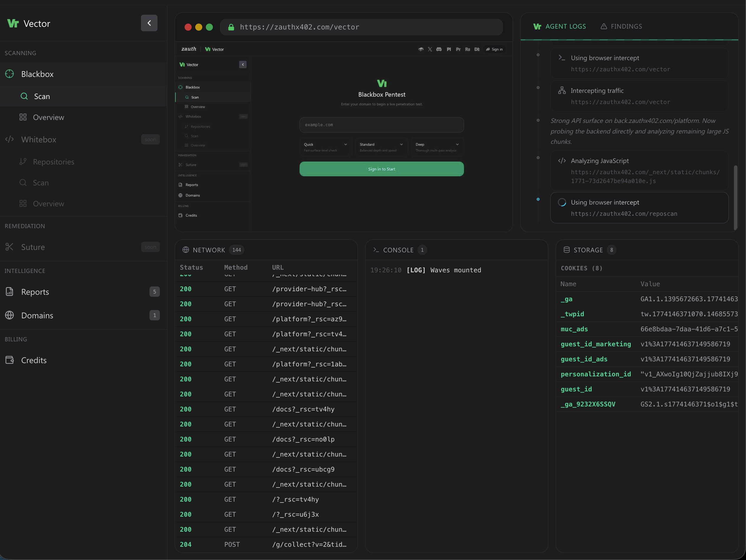
Task: Click the X (Twitter) icon
Action: coord(430,49)
